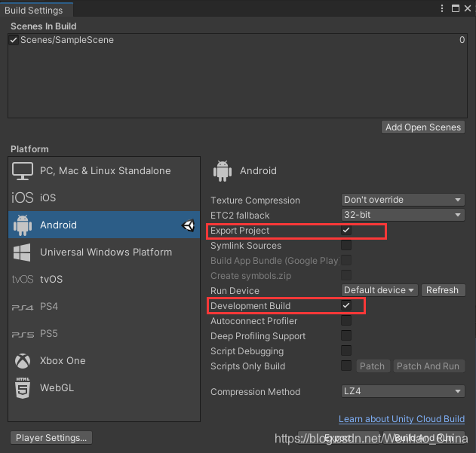Click the large Android header icon
Screen dimensions: 476x453
tap(223, 171)
